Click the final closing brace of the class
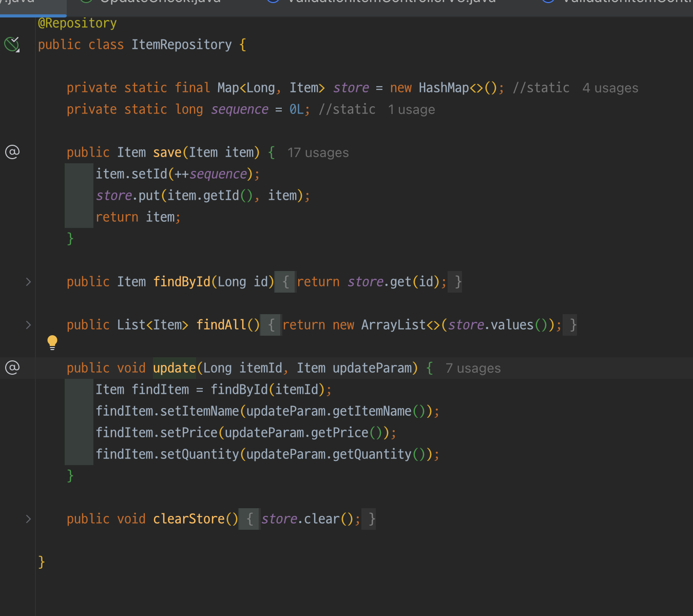This screenshot has width=693, height=616. click(42, 562)
